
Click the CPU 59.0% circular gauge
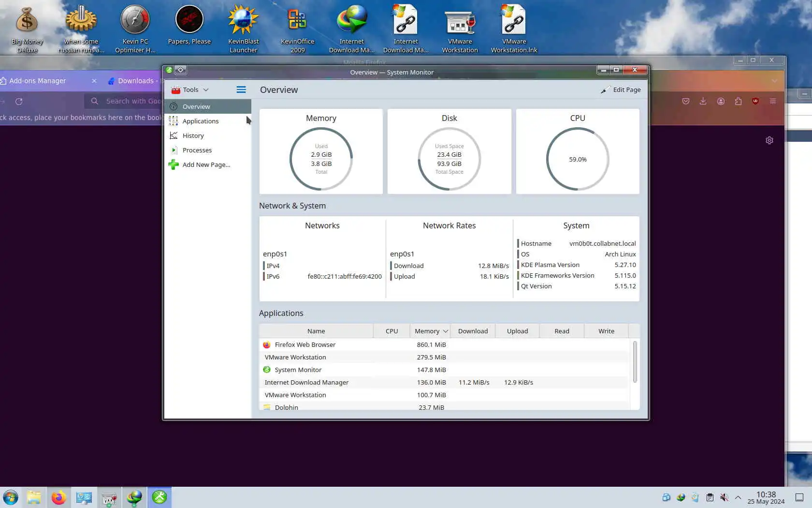point(578,159)
